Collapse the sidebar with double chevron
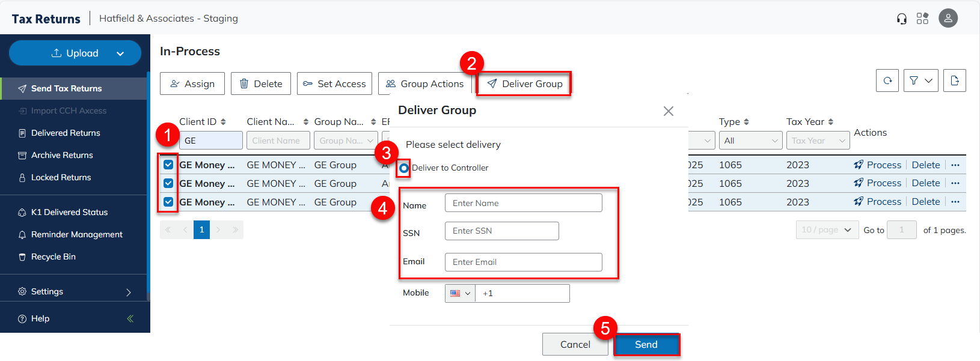This screenshot has height=361, width=980. point(130,318)
